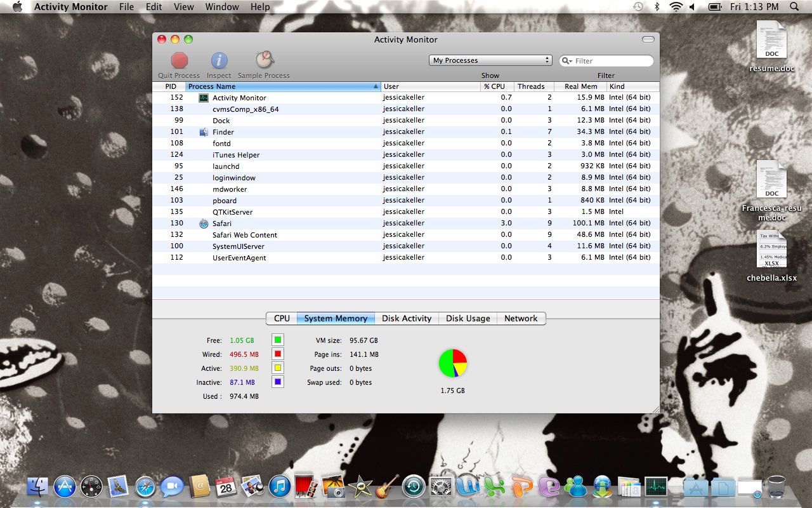This screenshot has width=812, height=508.
Task: Open the Apple menu
Action: point(17,7)
